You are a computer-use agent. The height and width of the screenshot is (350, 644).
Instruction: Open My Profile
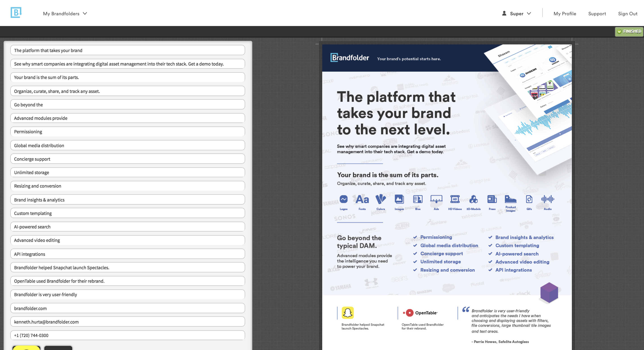[565, 13]
